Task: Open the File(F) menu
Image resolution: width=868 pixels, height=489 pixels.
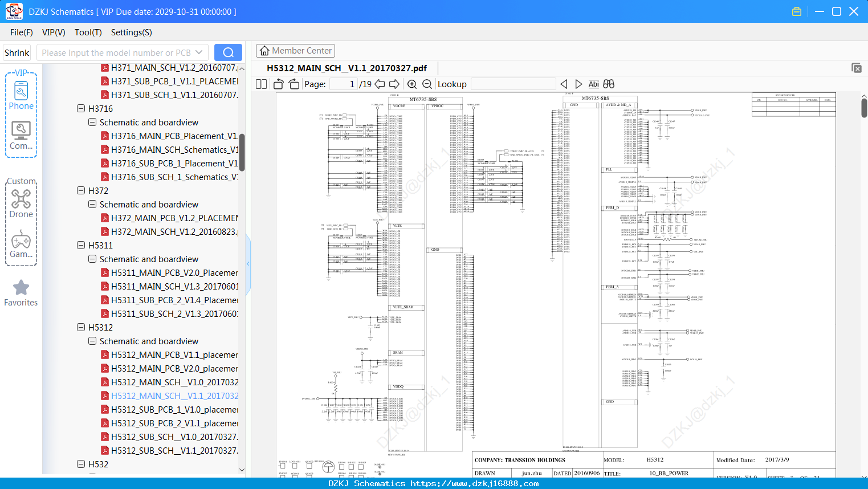Action: [22, 32]
